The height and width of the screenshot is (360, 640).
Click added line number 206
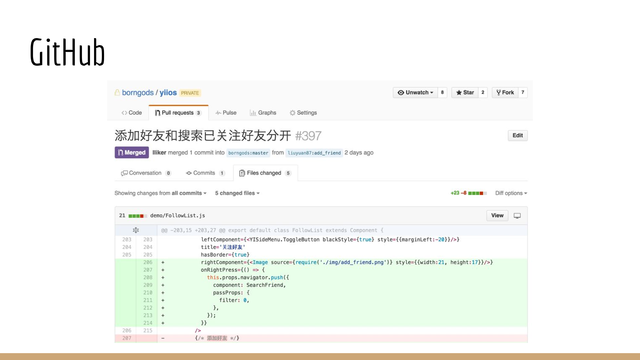point(147,262)
